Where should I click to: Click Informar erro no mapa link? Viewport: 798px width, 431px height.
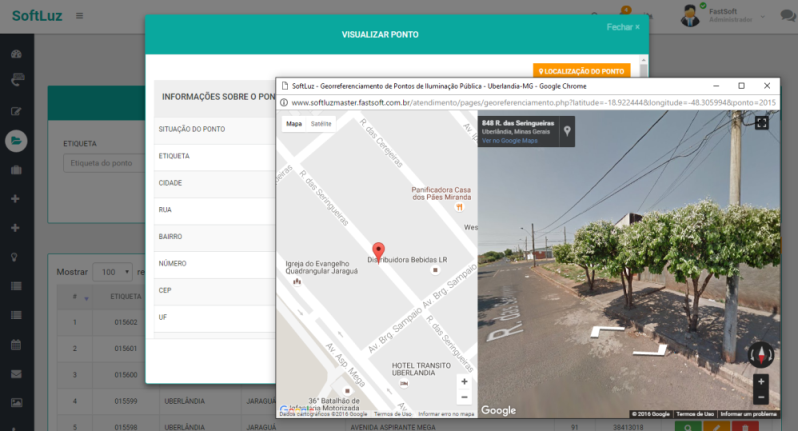click(x=446, y=414)
